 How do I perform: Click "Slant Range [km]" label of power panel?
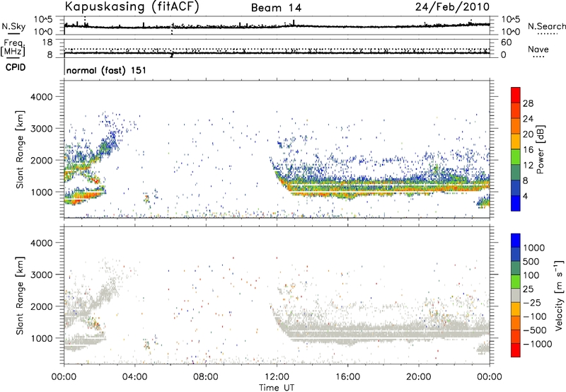(x=20, y=149)
